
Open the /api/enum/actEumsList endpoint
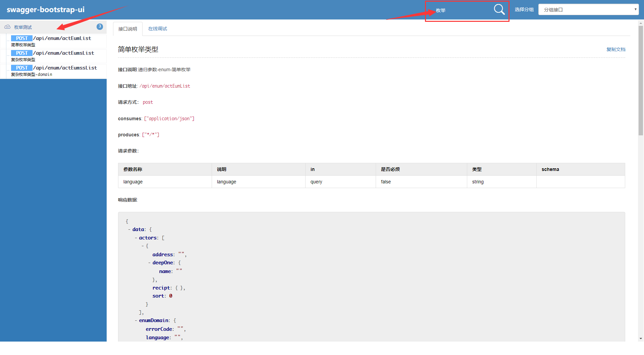64,53
